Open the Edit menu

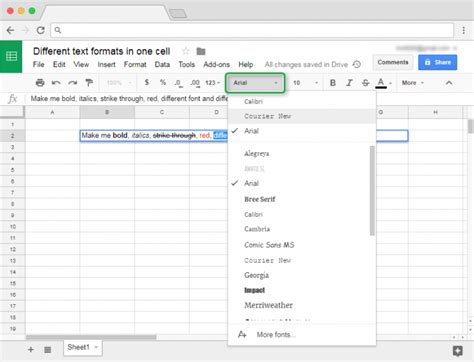pos(59,64)
